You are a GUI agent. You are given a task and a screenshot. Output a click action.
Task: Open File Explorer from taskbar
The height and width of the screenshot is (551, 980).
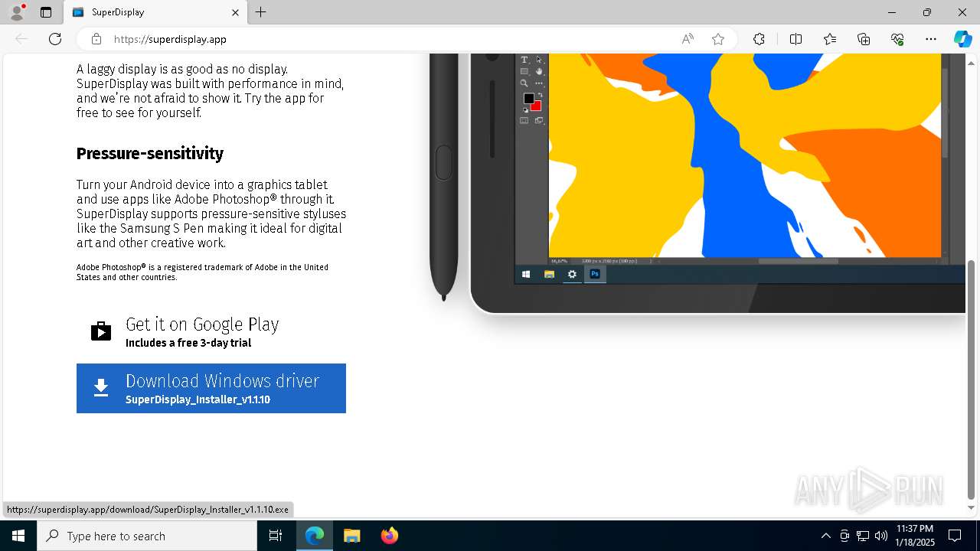351,536
